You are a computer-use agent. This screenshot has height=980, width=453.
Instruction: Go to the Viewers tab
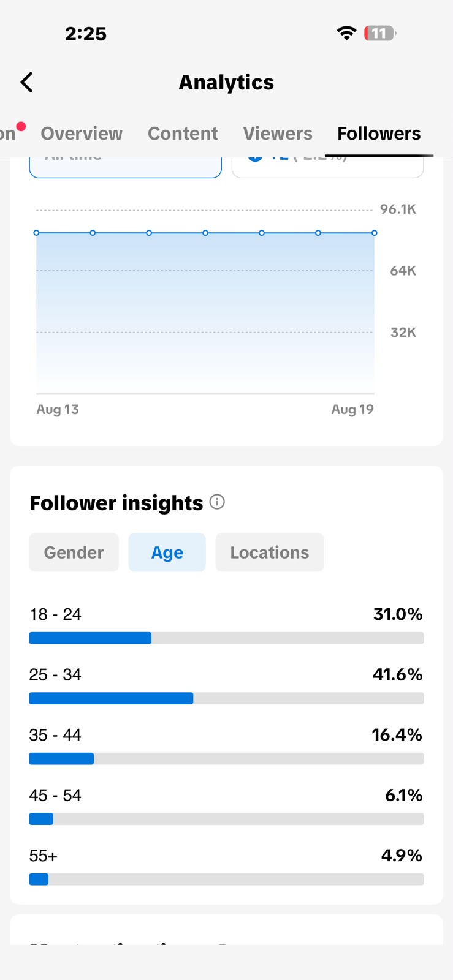click(278, 134)
